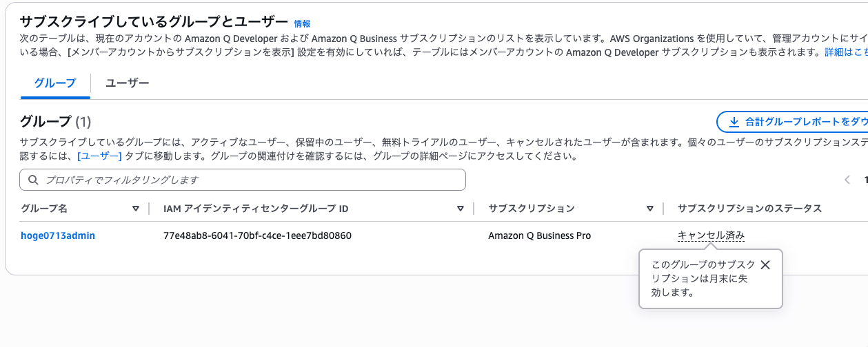The width and height of the screenshot is (868, 347).
Task: Click the popover message about month-end expiry
Action: pos(700,279)
